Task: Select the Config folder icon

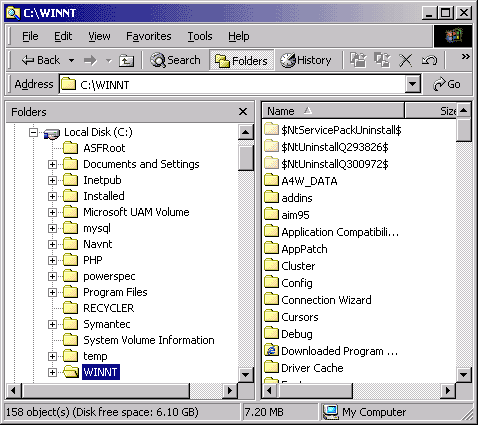Action: (x=271, y=282)
